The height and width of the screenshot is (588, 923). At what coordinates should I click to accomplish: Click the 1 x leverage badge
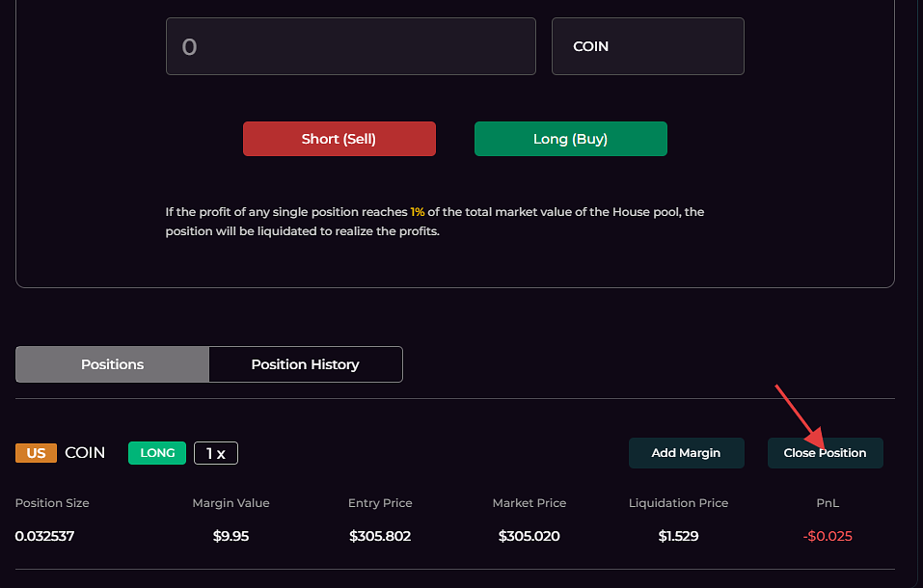[x=216, y=453]
